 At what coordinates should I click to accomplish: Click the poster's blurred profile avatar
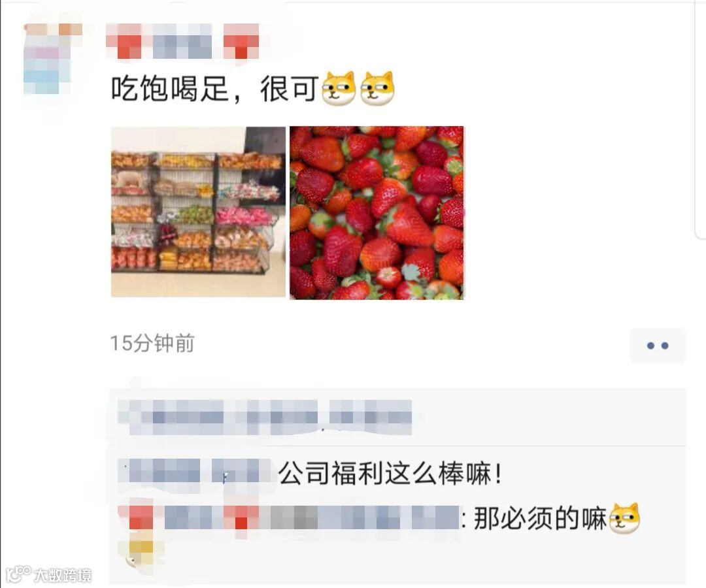pyautogui.click(x=53, y=59)
